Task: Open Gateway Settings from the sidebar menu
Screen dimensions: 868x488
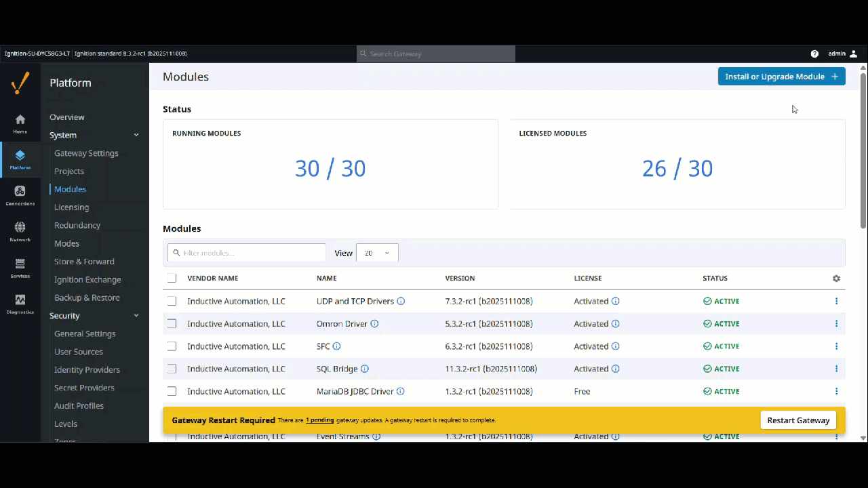Action: click(86, 152)
